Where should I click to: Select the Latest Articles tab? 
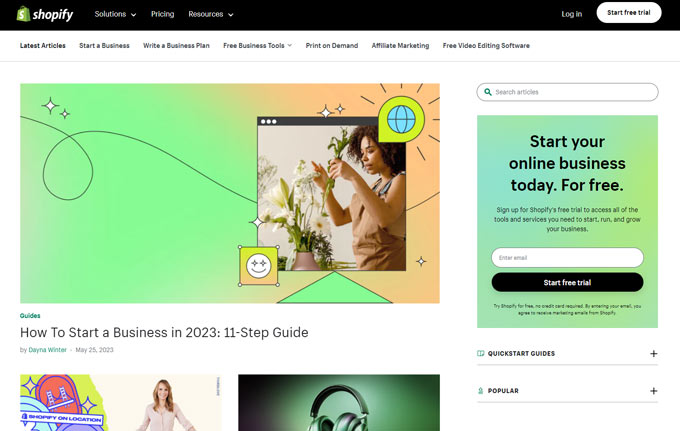coord(42,46)
